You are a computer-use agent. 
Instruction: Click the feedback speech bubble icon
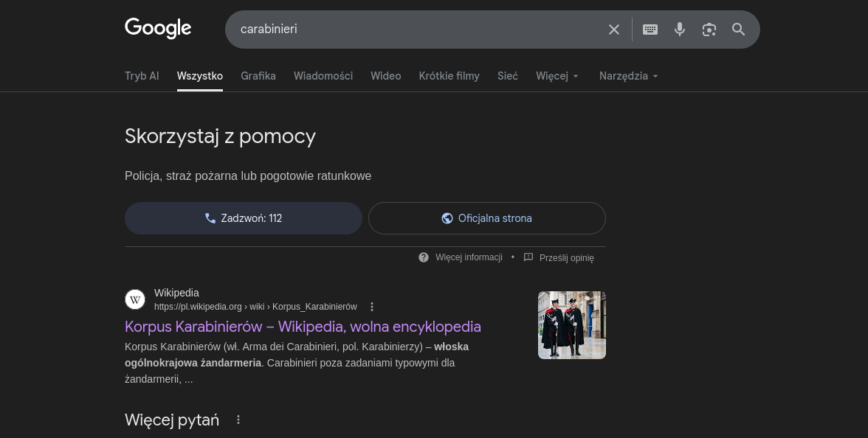click(x=528, y=257)
